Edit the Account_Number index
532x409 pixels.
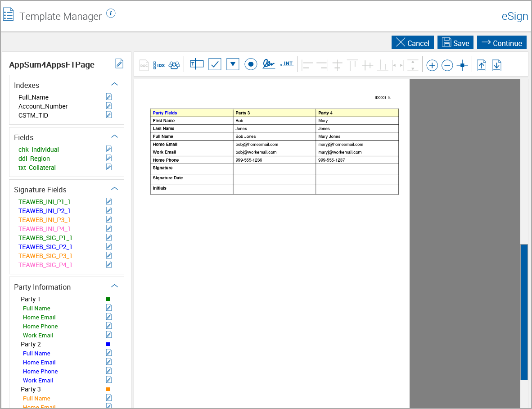pyautogui.click(x=109, y=106)
